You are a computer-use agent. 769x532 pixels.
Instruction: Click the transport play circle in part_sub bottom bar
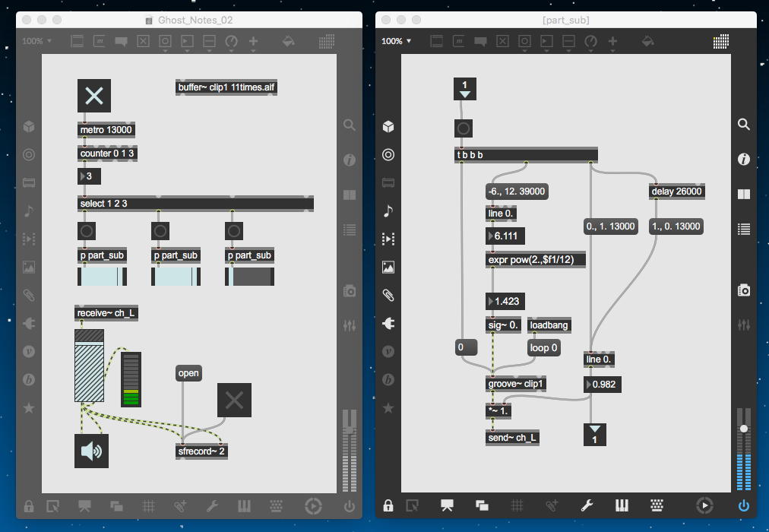pos(704,505)
